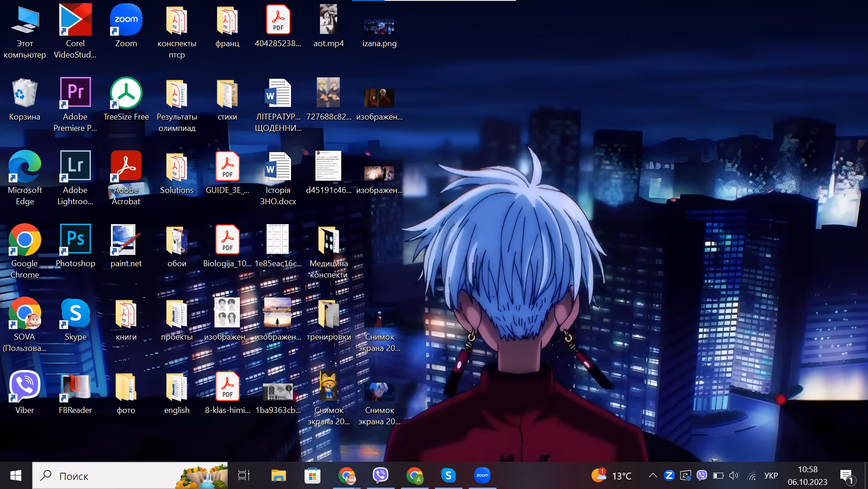Switch the УКР input language indicator
Screen dimensions: 868x489
coord(771,475)
